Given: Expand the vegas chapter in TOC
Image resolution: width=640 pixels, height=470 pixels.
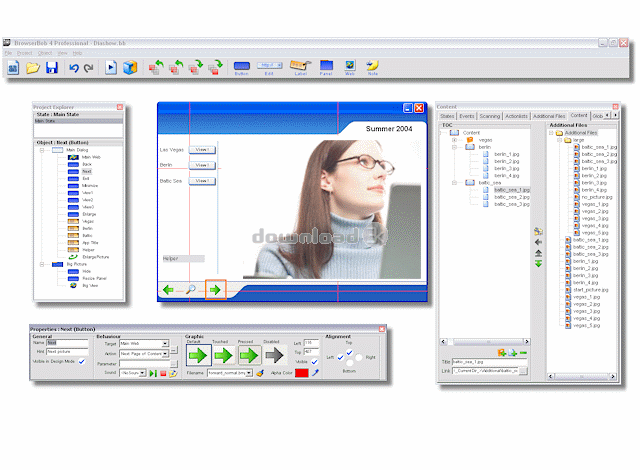Looking at the screenshot, I should pos(454,140).
